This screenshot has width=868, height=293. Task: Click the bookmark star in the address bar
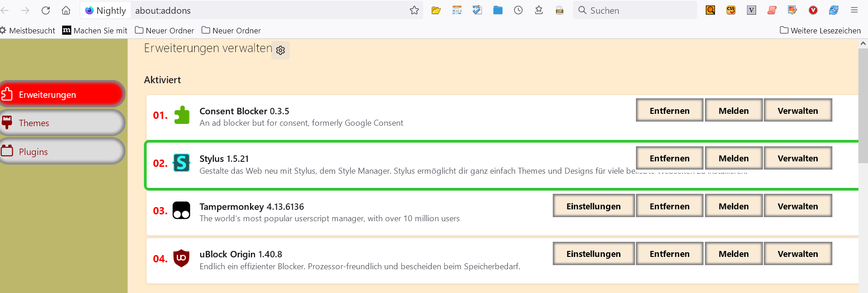(x=414, y=10)
